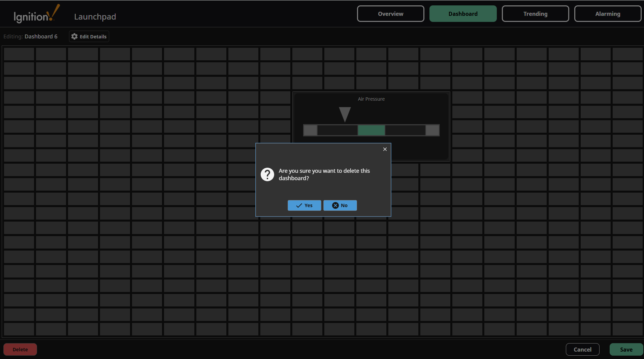Select the active Dashboard tab

coord(463,13)
